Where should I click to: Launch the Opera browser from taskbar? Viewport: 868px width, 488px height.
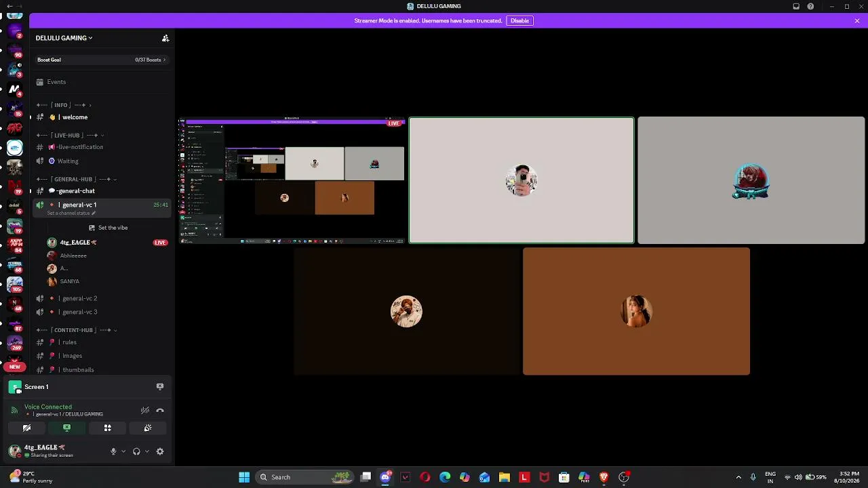(425, 477)
